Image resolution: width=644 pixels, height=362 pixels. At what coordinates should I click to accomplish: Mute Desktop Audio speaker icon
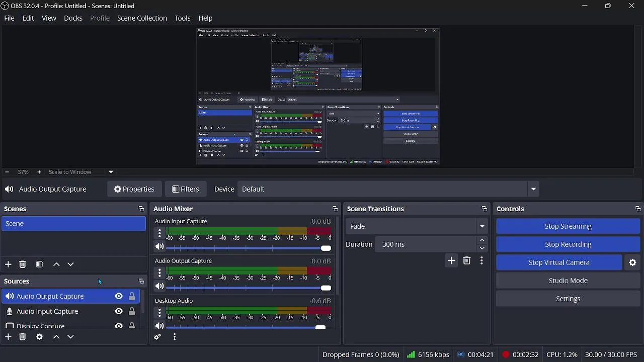[159, 326]
